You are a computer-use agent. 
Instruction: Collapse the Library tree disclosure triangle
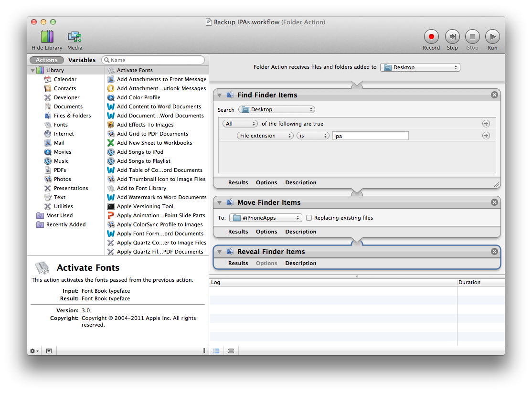click(32, 70)
